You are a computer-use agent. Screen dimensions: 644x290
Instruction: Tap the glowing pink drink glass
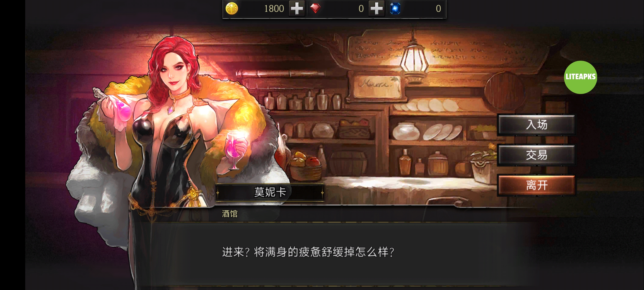[235, 150]
